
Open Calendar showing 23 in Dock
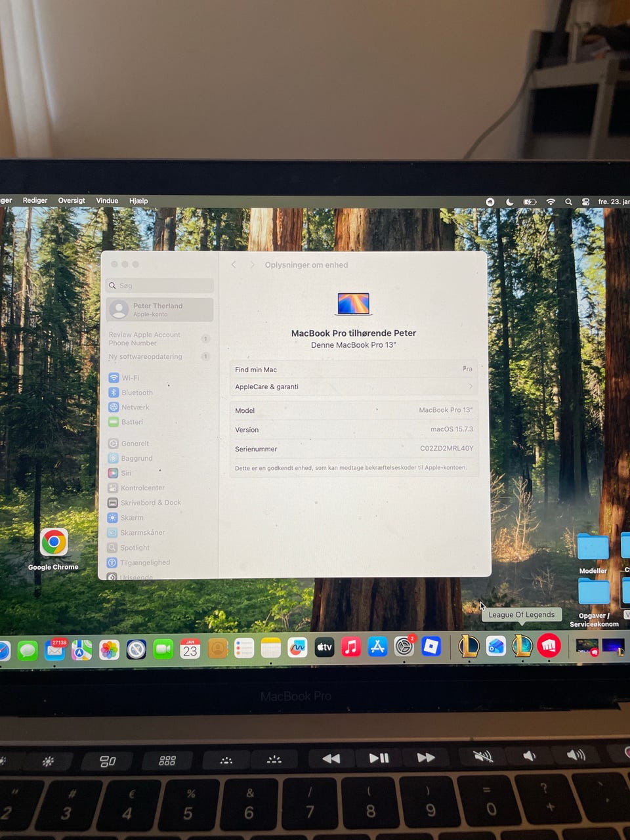[190, 649]
